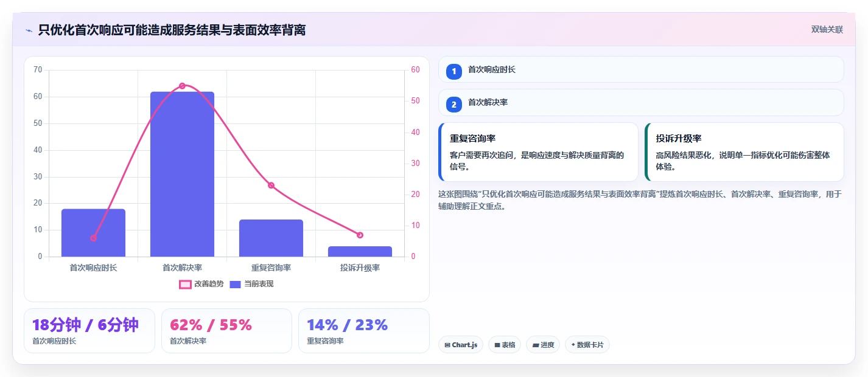
Task: Click the 进度 tag chip
Action: click(x=543, y=345)
